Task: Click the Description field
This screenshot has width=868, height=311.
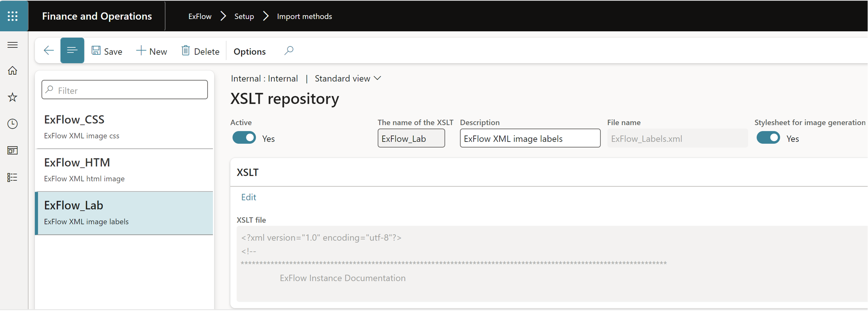Action: click(x=530, y=138)
